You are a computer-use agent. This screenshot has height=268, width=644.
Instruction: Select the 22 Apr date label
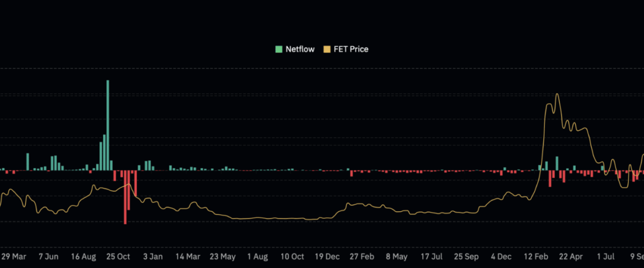click(571, 256)
